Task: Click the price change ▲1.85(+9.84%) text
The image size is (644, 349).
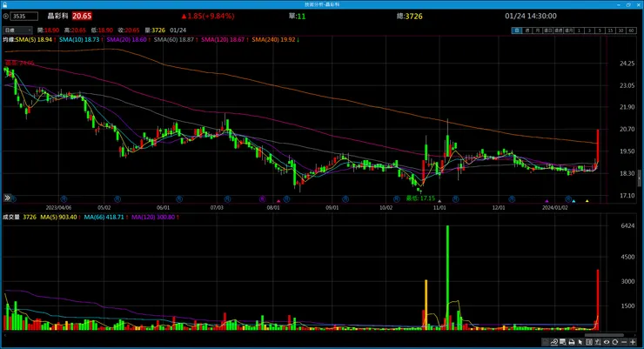Action: coord(208,16)
